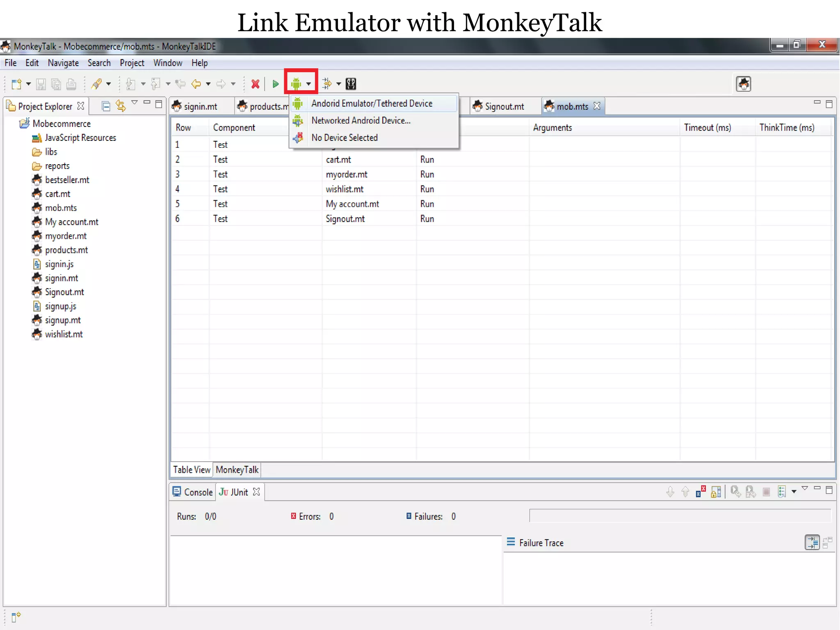
Task: Open dropdown next to record arrows icon
Action: (x=339, y=84)
